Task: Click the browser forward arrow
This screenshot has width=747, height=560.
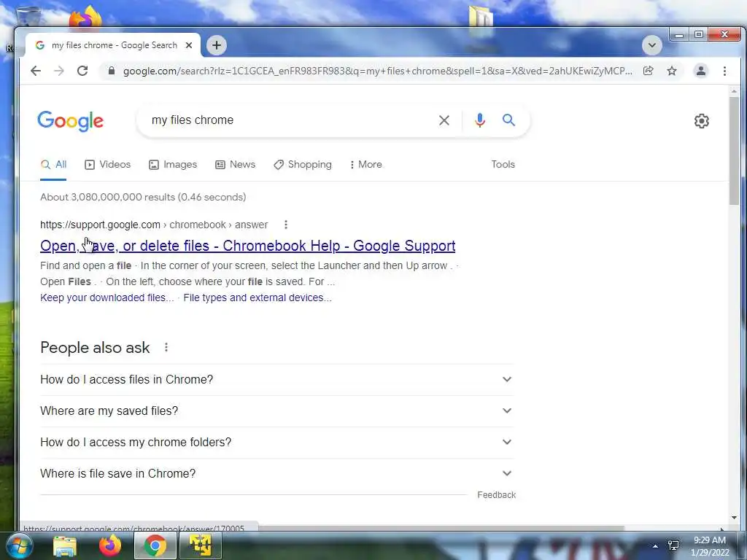Action: point(59,71)
